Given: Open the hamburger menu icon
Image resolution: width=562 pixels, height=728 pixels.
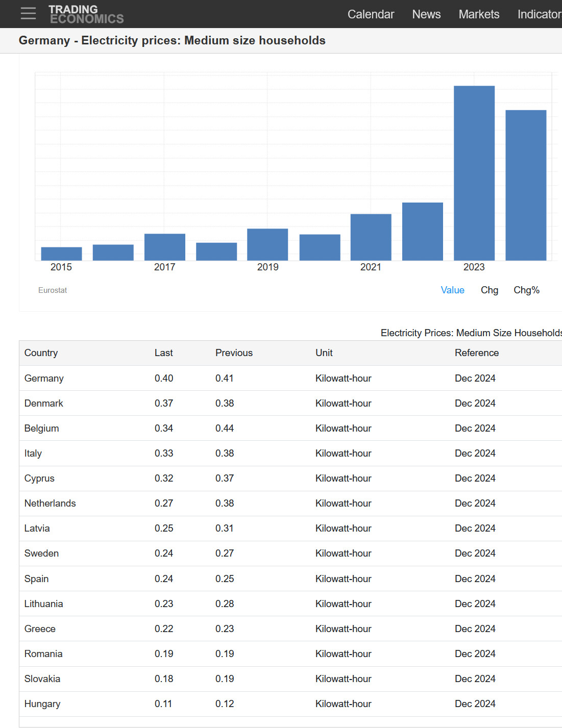Looking at the screenshot, I should [x=29, y=13].
